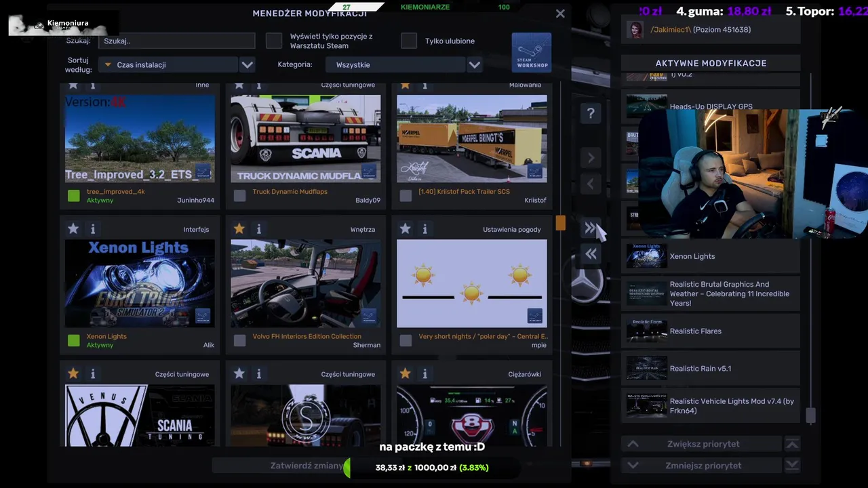Screen dimensions: 868x488
Task: Activate all mods with double right arrows
Action: [591, 228]
